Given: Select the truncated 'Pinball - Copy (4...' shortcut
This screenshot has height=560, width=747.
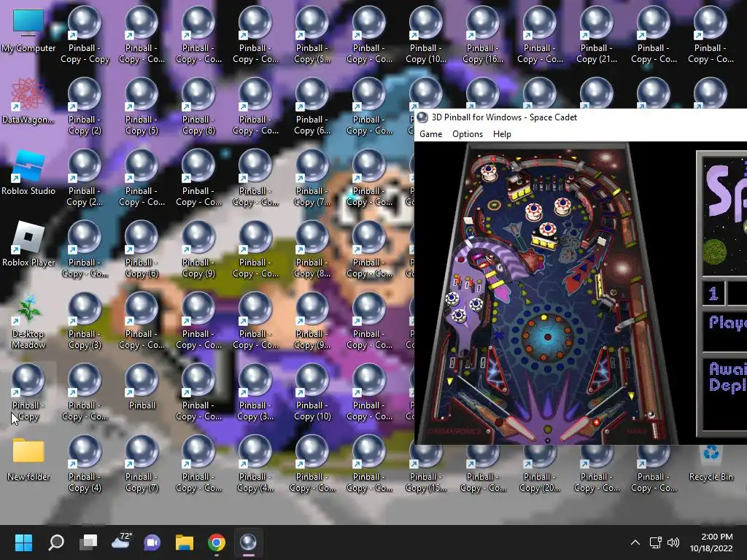Looking at the screenshot, I should [255, 464].
